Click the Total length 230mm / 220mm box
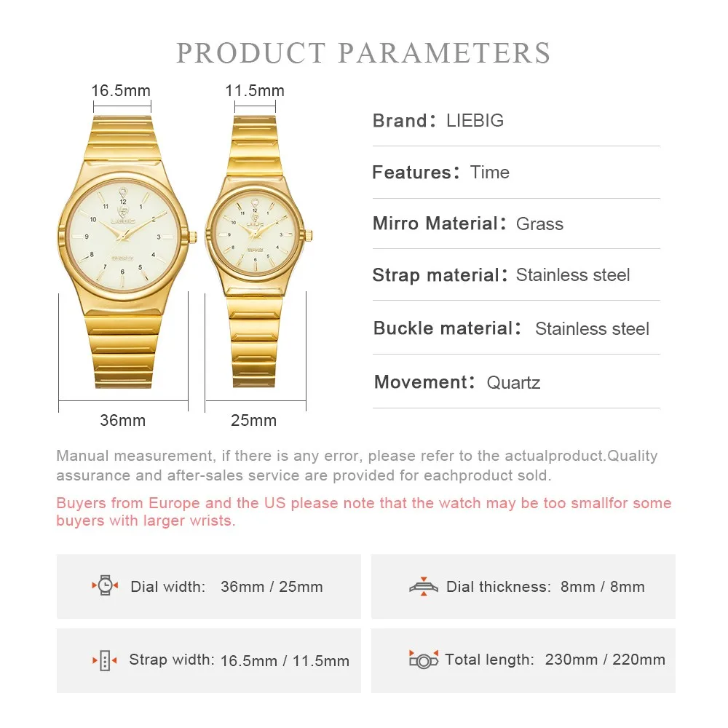 523,660
